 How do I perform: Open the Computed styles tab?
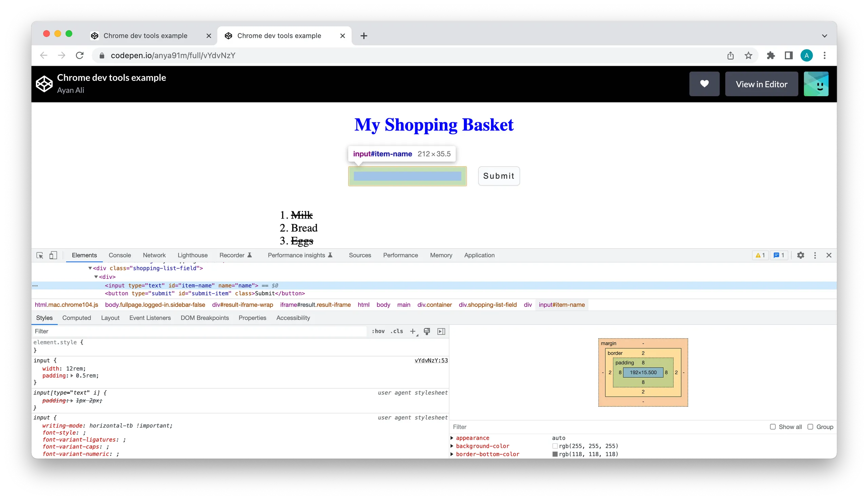point(76,318)
